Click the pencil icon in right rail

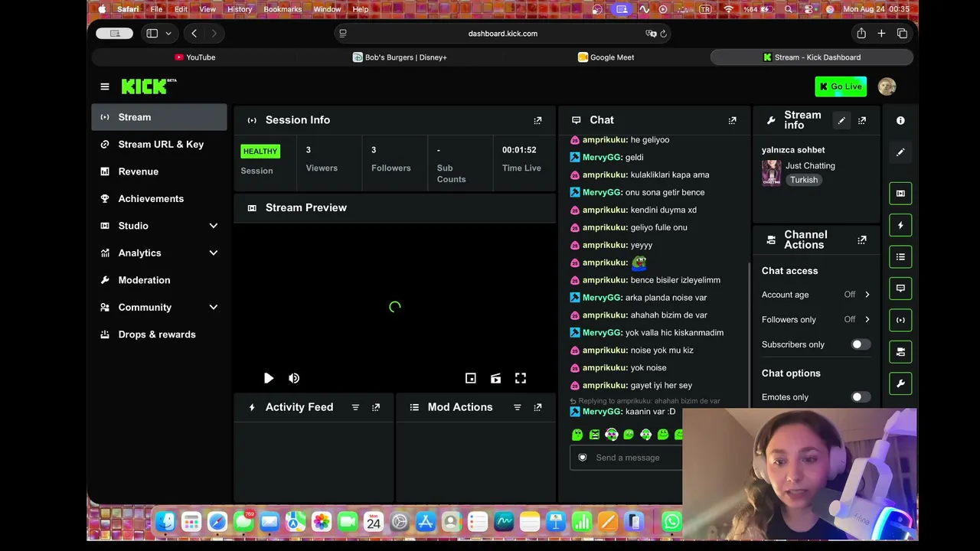(900, 152)
